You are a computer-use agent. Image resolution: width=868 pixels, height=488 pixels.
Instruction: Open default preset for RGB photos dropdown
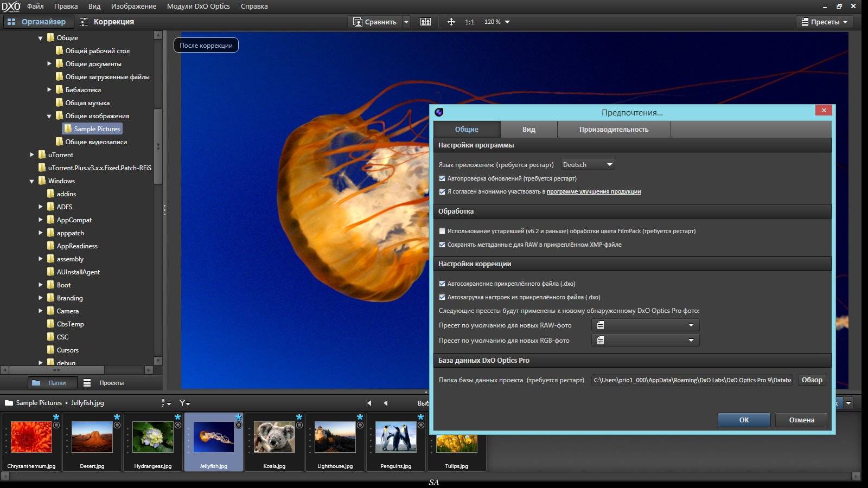[x=645, y=340]
